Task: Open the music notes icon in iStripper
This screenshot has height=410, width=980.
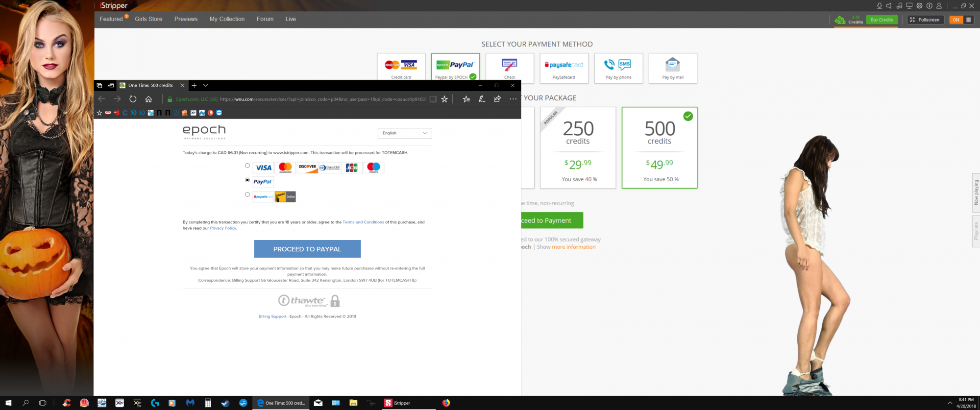Action: coord(899,6)
